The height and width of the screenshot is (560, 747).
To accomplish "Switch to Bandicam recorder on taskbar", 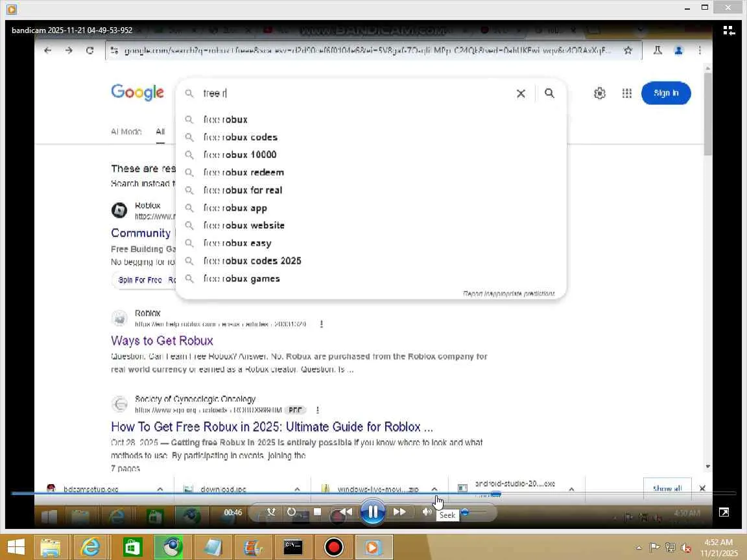I will pos(333,547).
